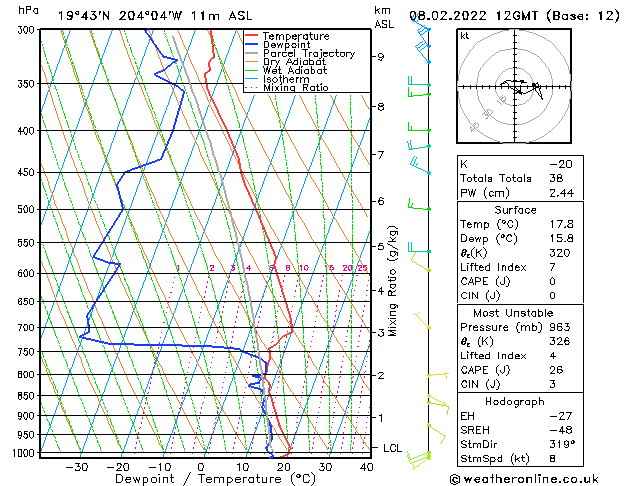This screenshot has height=486, width=629.
Task: Click the '850' pressure level label
Action: (28, 396)
